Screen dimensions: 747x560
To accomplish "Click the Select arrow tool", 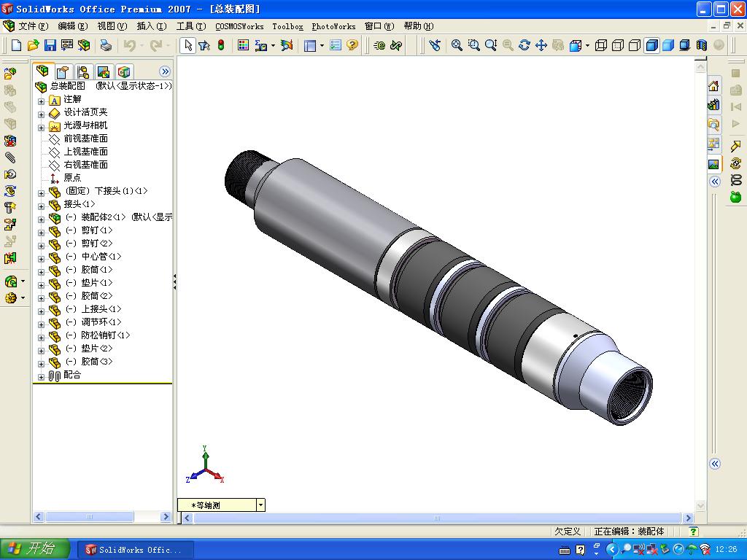I will pyautogui.click(x=188, y=45).
